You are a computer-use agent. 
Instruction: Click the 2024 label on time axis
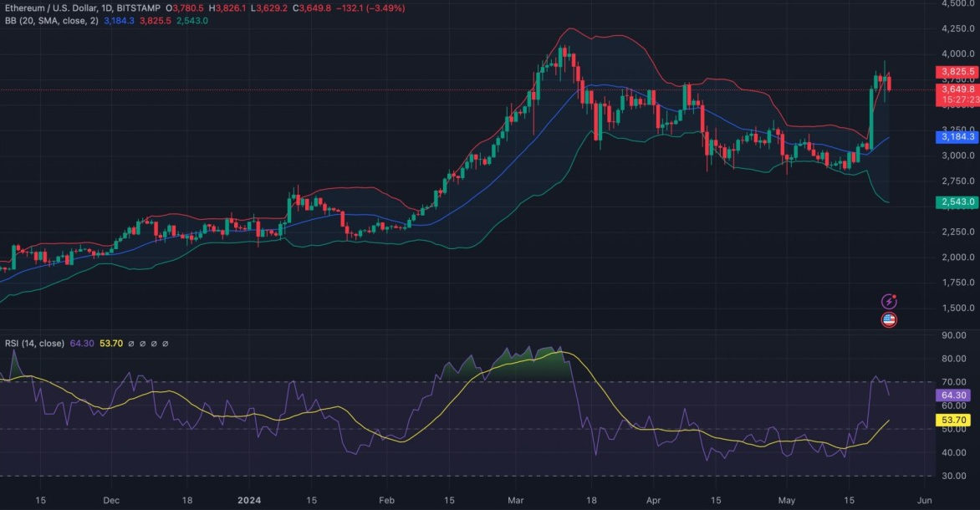249,501
